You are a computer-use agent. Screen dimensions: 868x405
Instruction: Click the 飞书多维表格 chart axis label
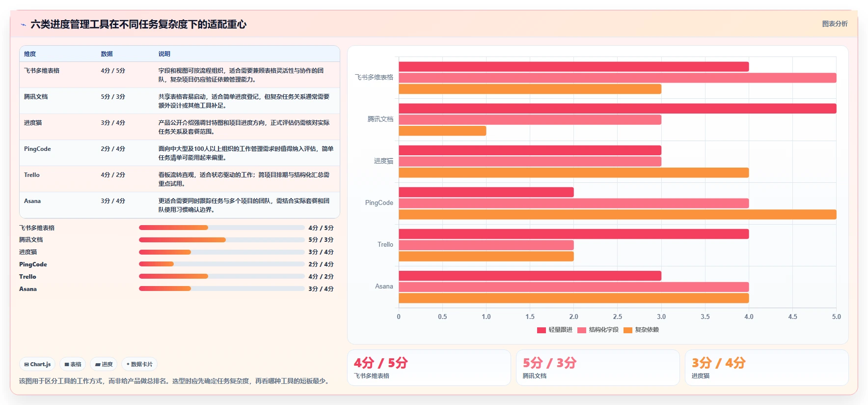[374, 77]
